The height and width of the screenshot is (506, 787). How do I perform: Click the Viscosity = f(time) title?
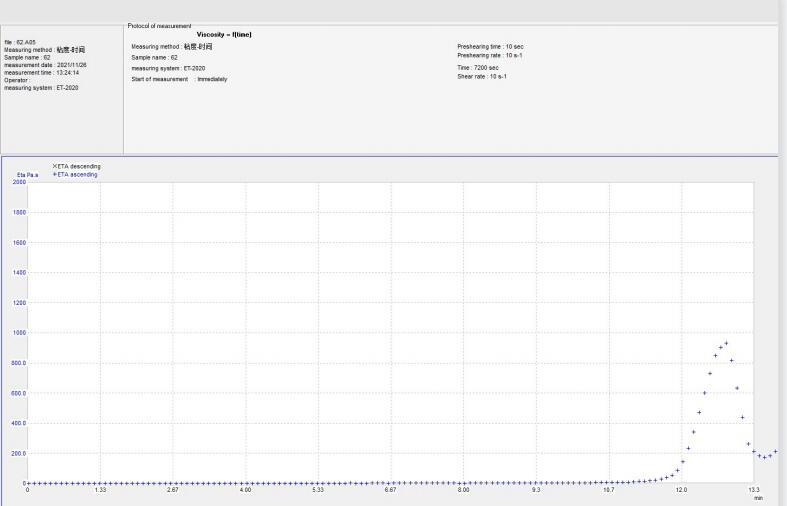(x=224, y=35)
